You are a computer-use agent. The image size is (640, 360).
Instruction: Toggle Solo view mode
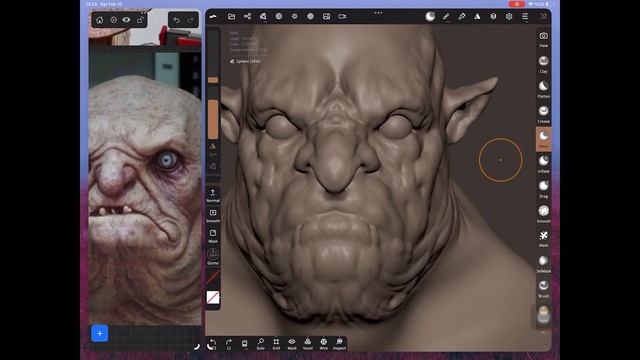tap(260, 344)
